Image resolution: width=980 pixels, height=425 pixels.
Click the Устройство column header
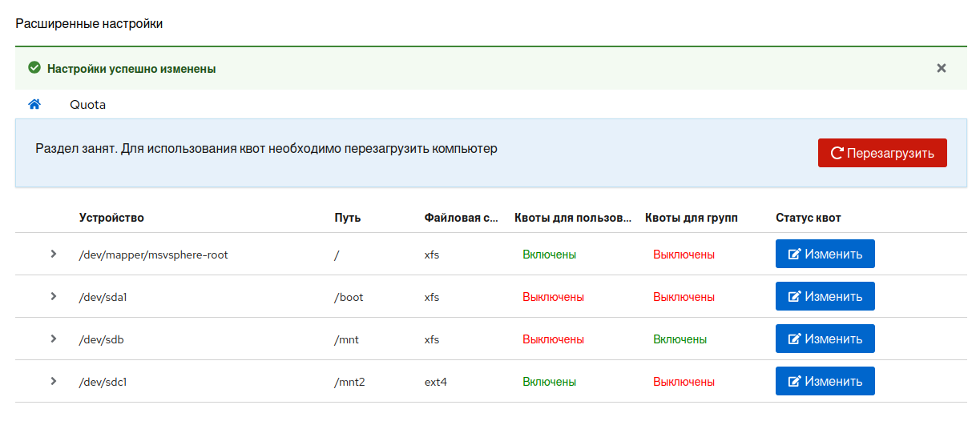(111, 218)
